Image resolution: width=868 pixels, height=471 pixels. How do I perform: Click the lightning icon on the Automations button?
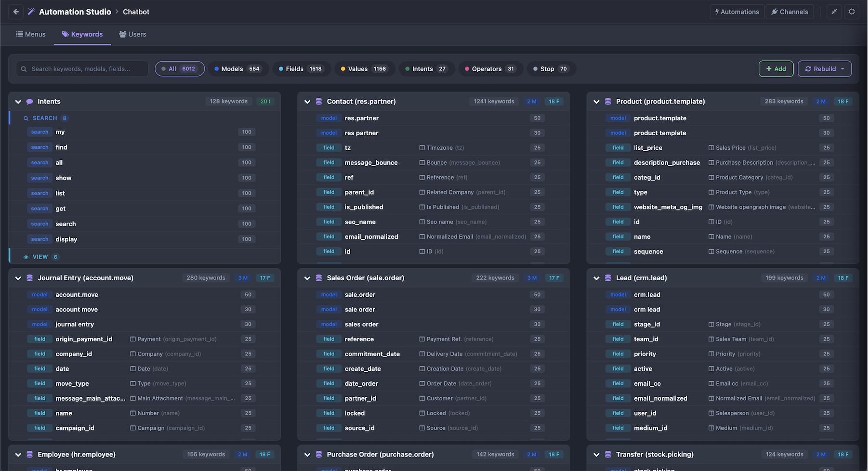(717, 12)
